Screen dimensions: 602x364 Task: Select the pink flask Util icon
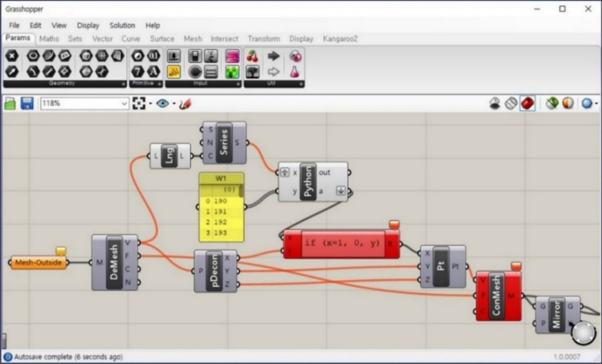click(x=295, y=72)
